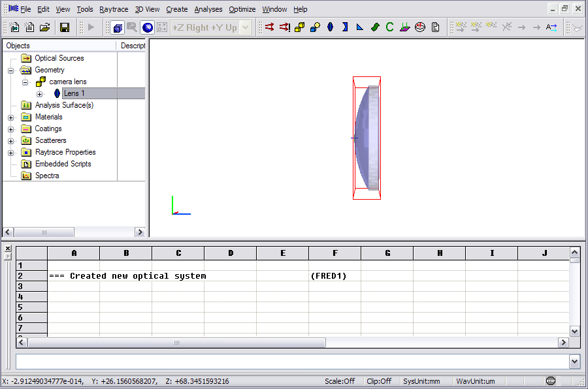
Task: Expand the Raytrace Properties folder
Action: 11,153
